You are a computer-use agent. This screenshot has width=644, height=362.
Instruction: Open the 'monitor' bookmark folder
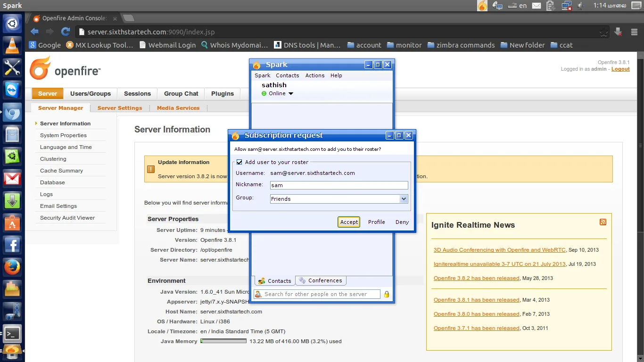click(404, 45)
